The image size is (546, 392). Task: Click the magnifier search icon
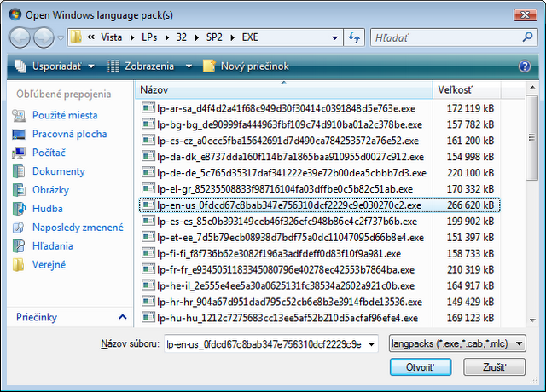(528, 37)
